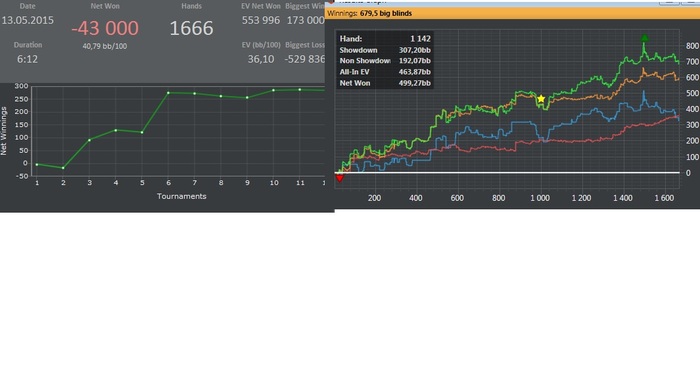Click the Duration header label
Viewport: 700px width, 370px height.
28,45
